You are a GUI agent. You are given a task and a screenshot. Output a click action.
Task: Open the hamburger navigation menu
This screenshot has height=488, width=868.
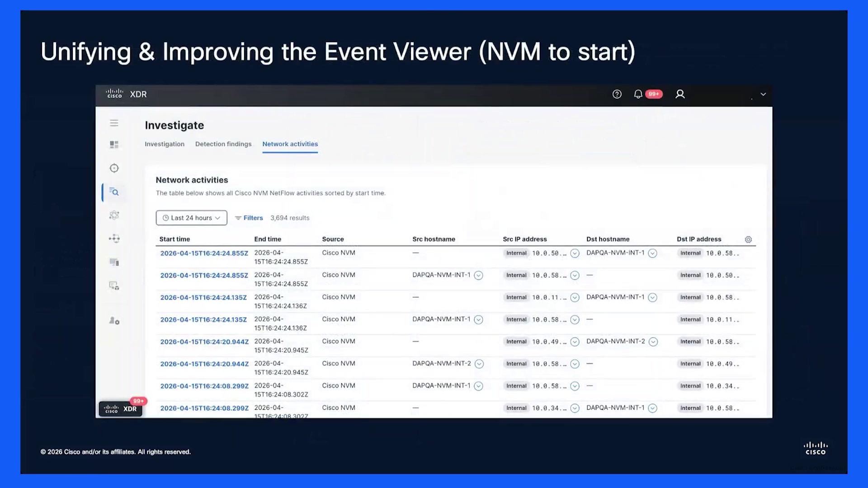114,123
